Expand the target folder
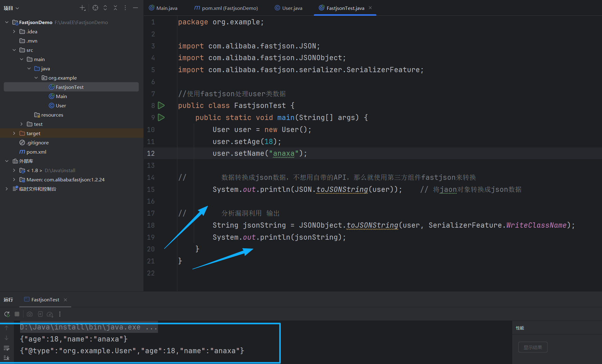This screenshot has height=364, width=602. click(x=14, y=133)
